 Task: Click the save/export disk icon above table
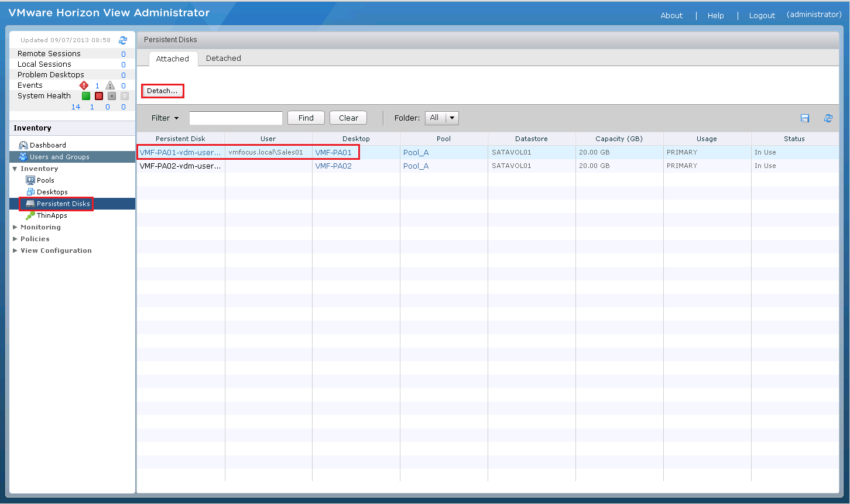click(805, 118)
